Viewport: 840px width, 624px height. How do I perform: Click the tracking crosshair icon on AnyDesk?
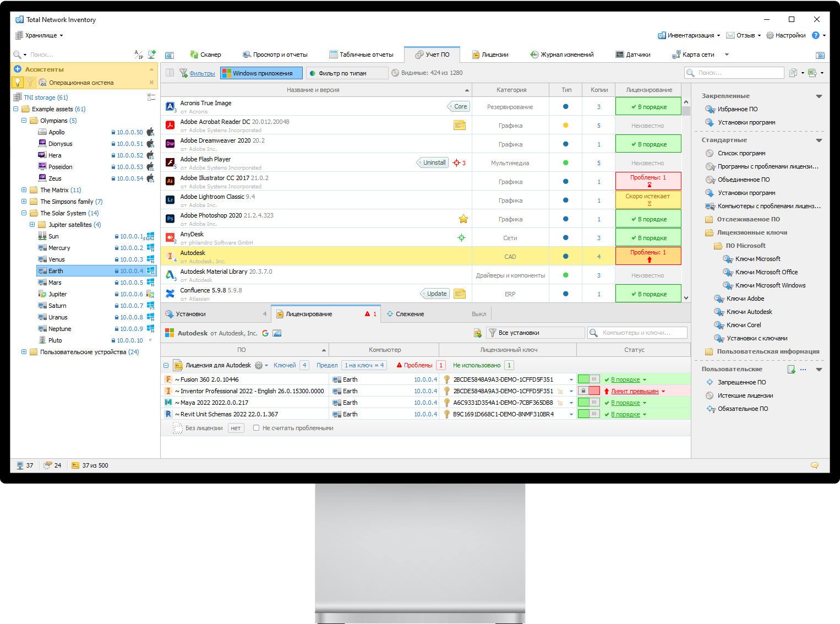pos(462,238)
